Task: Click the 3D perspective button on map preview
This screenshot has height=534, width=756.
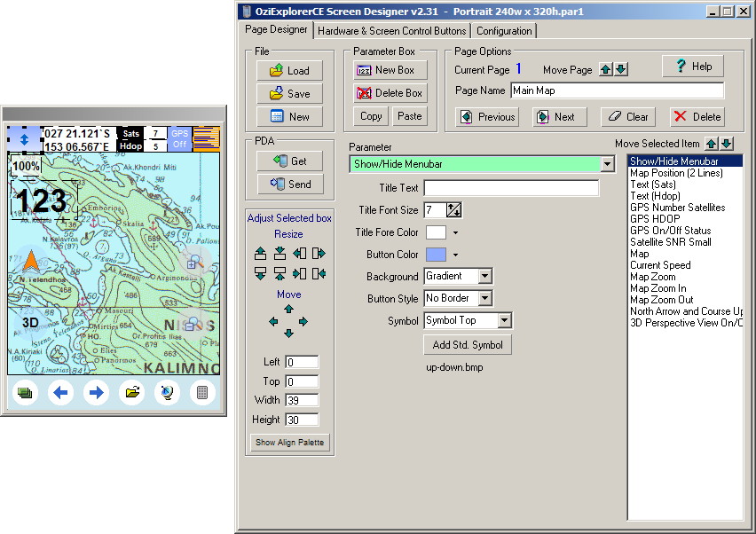Action: click(30, 323)
